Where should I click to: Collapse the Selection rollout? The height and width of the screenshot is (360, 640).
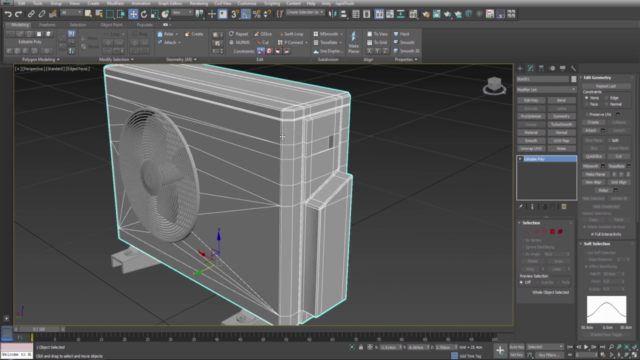tap(531, 223)
